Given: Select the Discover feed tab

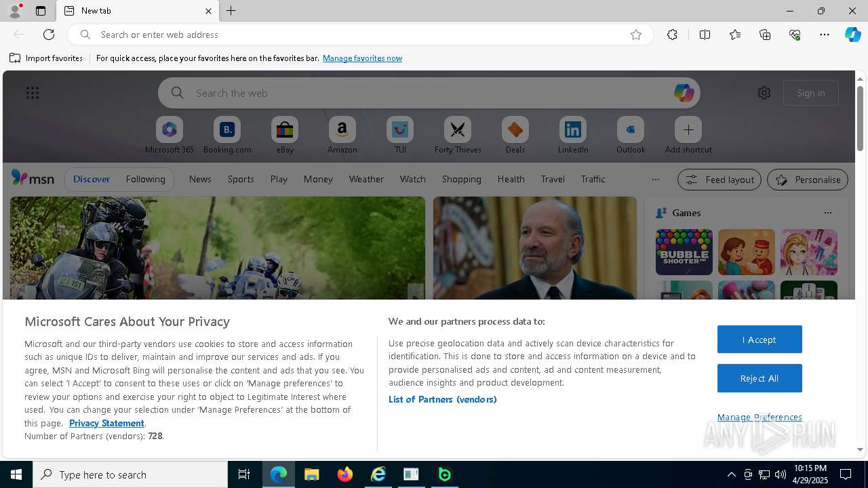Looking at the screenshot, I should 92,179.
